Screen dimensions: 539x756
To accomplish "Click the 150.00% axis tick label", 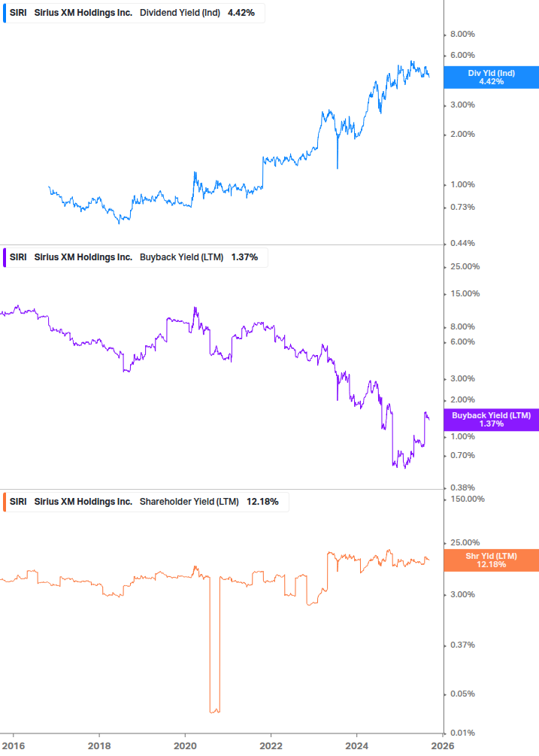I will 468,499.
